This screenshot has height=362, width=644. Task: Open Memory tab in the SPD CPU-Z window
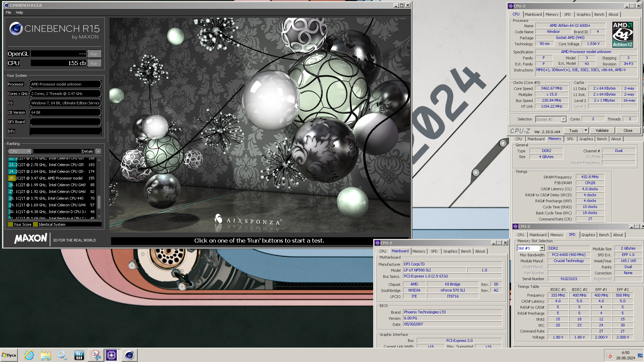coord(556,235)
